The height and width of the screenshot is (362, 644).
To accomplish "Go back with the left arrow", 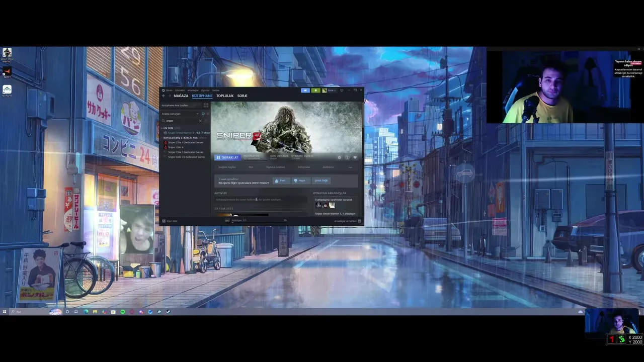I will [x=164, y=96].
